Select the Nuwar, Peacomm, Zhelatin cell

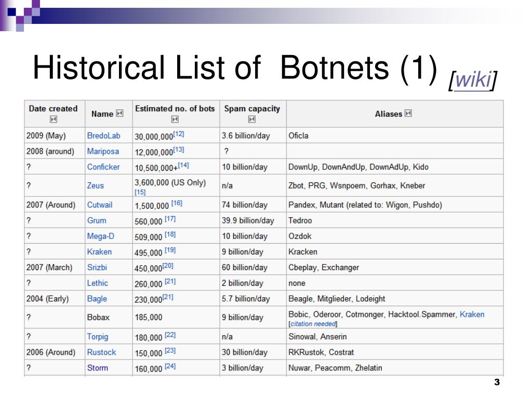[395, 368]
